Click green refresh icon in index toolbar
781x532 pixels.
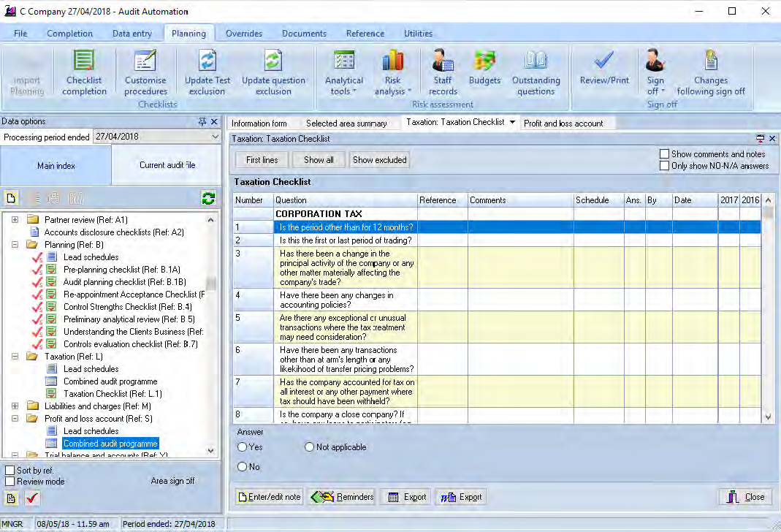click(x=208, y=198)
